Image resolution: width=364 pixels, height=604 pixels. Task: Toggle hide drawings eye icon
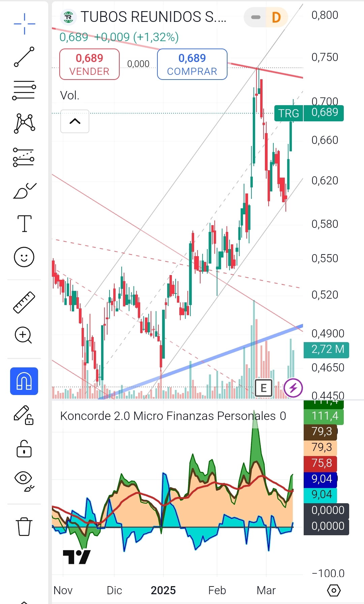point(24,481)
